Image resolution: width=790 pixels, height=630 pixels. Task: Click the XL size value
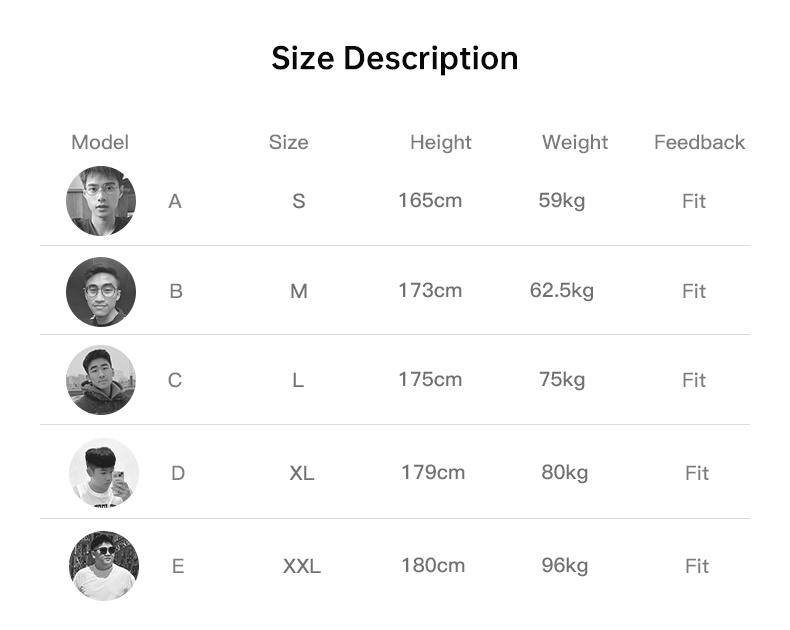(302, 473)
